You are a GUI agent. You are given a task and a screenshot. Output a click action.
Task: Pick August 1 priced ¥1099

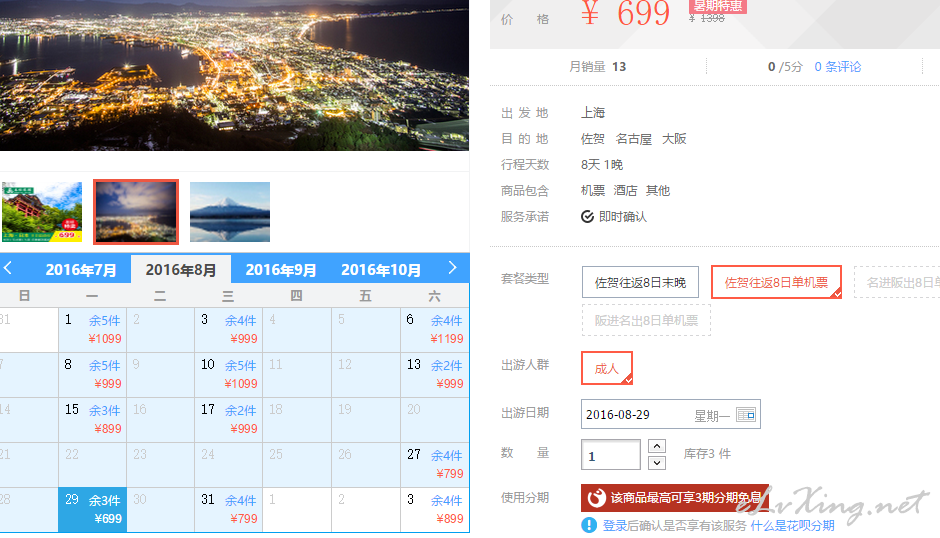[92, 329]
